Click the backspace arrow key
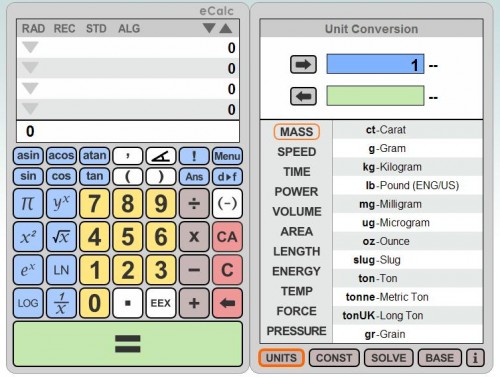 click(227, 303)
